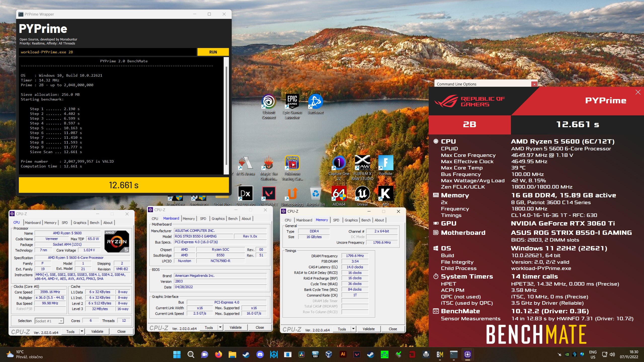Image resolution: width=644 pixels, height=362 pixels.
Task: Select the Recycle Bin icon
Action: pos(315,196)
